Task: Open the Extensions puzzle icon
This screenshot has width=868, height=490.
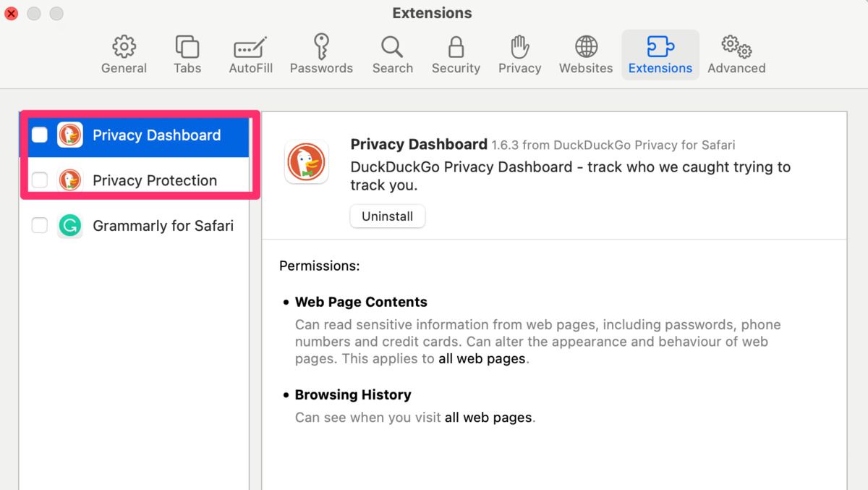Action: click(660, 46)
